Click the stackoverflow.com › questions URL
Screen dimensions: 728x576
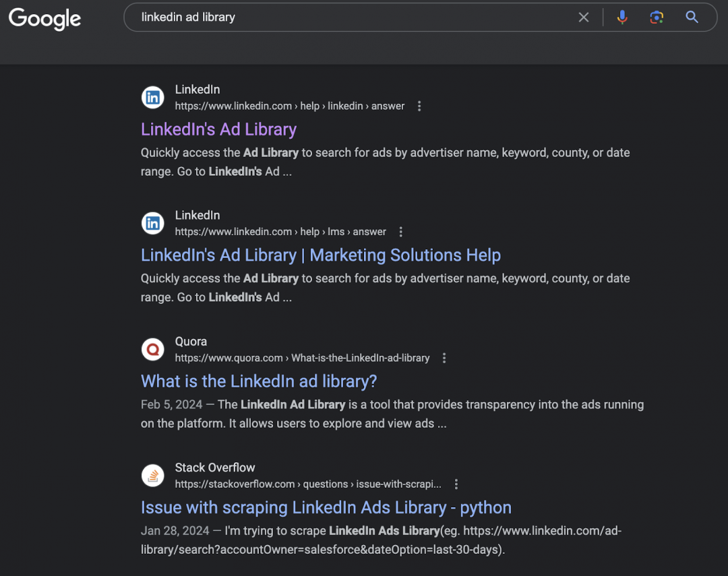click(x=308, y=484)
